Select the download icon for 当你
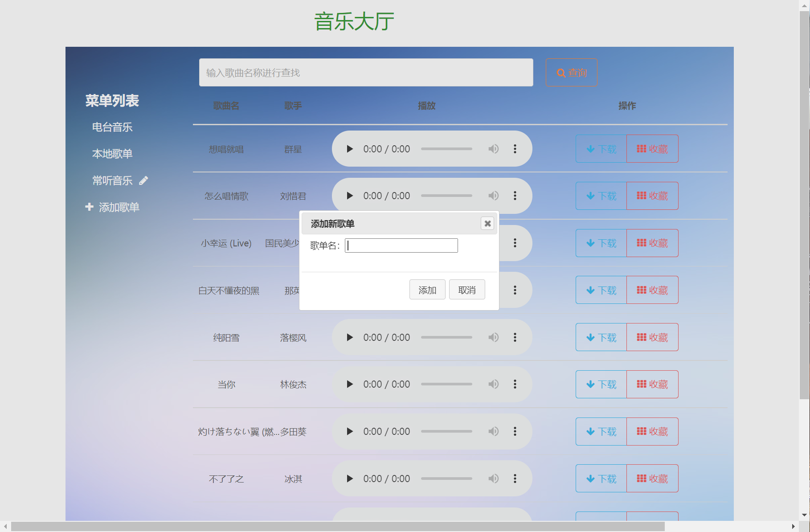The height and width of the screenshot is (532, 810). pos(591,384)
